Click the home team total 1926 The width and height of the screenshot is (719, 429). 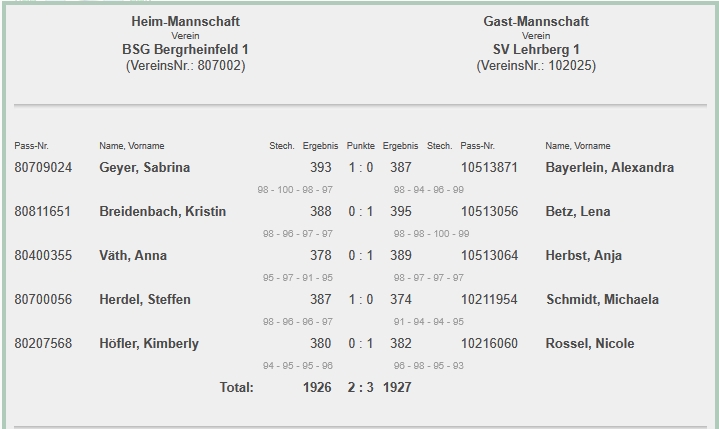316,388
